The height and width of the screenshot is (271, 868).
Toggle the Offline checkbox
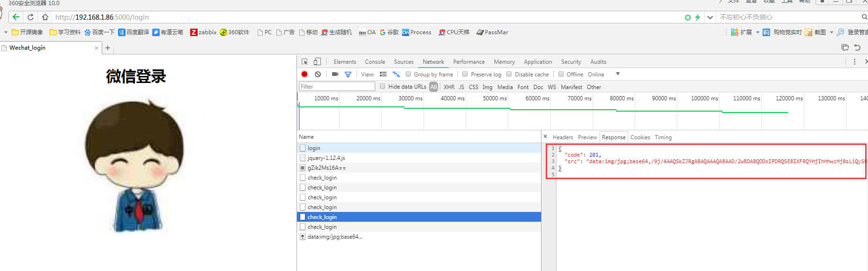[561, 74]
